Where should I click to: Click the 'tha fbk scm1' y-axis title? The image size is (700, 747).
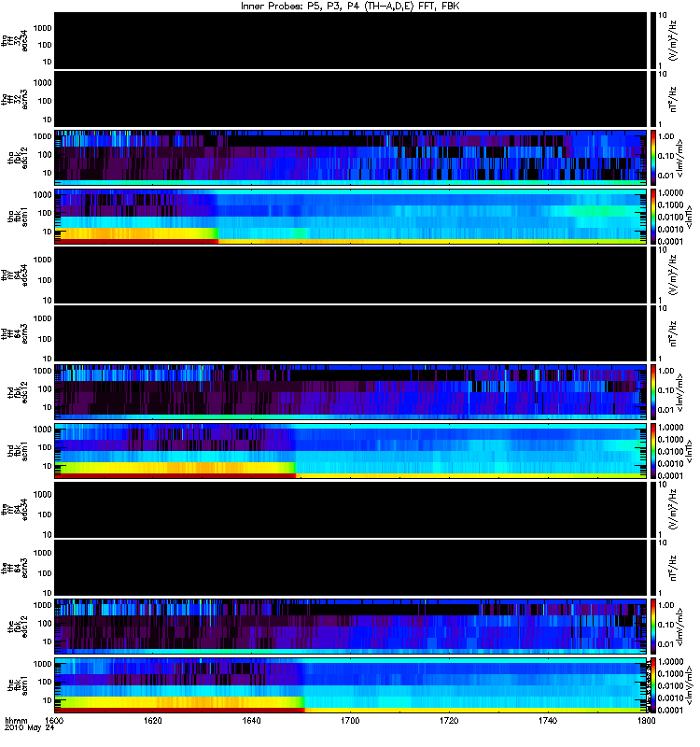coord(18,217)
